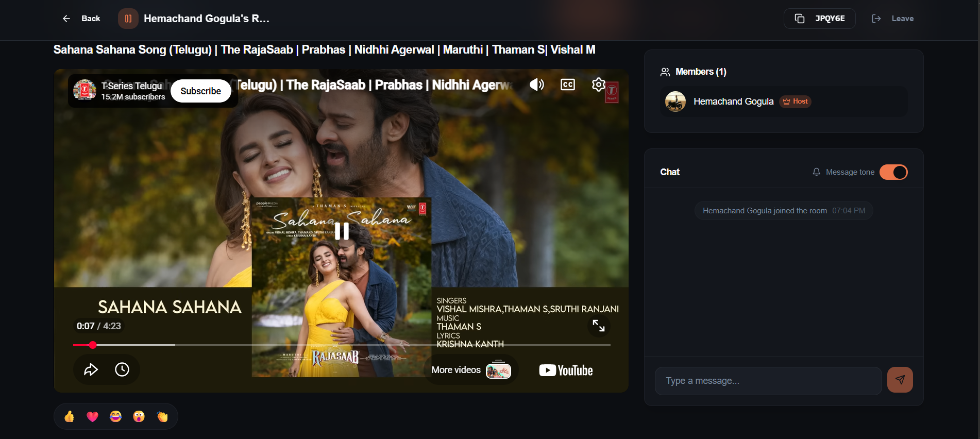Mute the video volume speaker icon
The width and height of the screenshot is (980, 439).
click(x=536, y=85)
